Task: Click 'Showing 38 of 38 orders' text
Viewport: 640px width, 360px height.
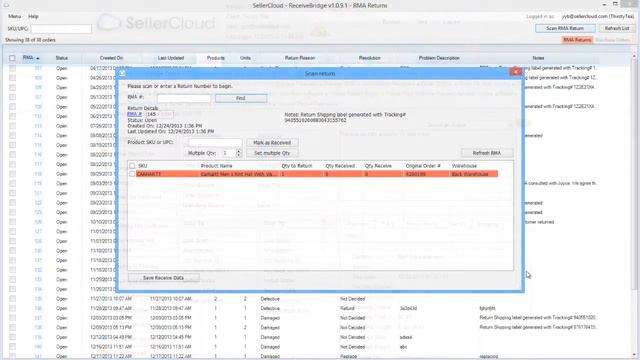Action: point(30,40)
